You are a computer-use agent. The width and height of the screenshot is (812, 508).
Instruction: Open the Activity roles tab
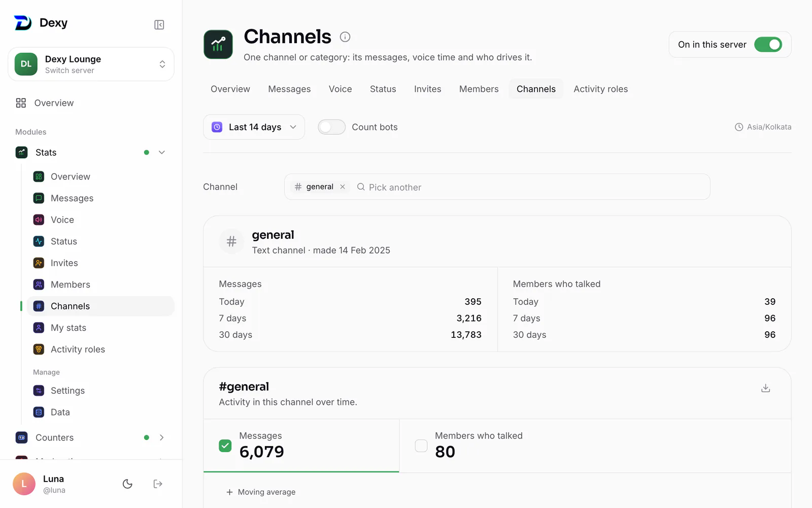coord(600,89)
